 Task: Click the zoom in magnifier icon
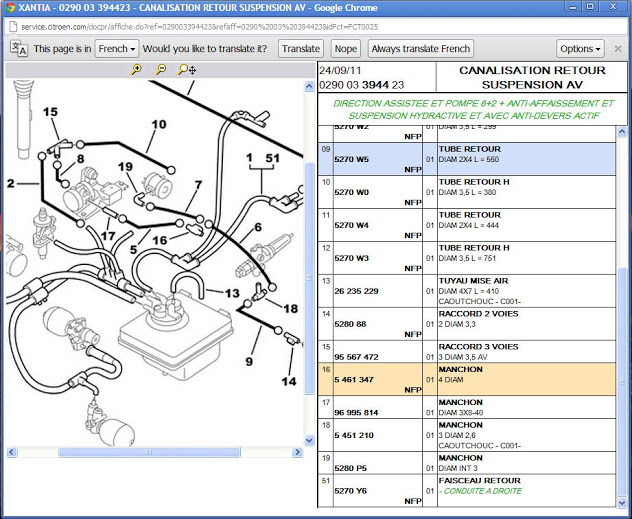(x=136, y=69)
